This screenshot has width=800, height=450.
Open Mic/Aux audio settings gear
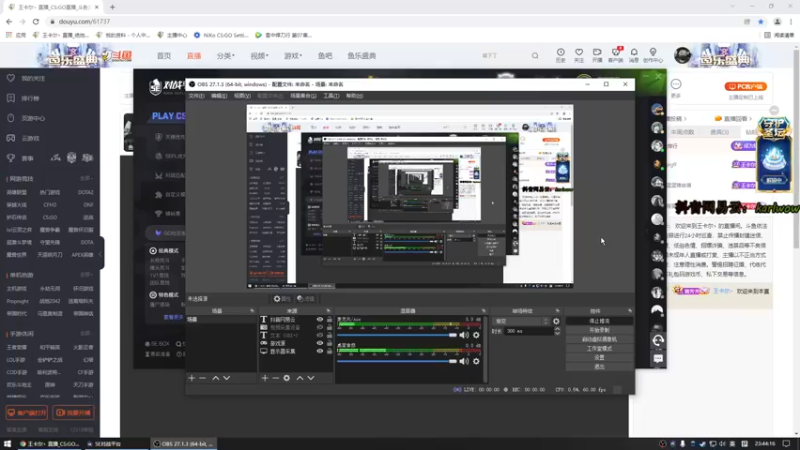coord(476,335)
